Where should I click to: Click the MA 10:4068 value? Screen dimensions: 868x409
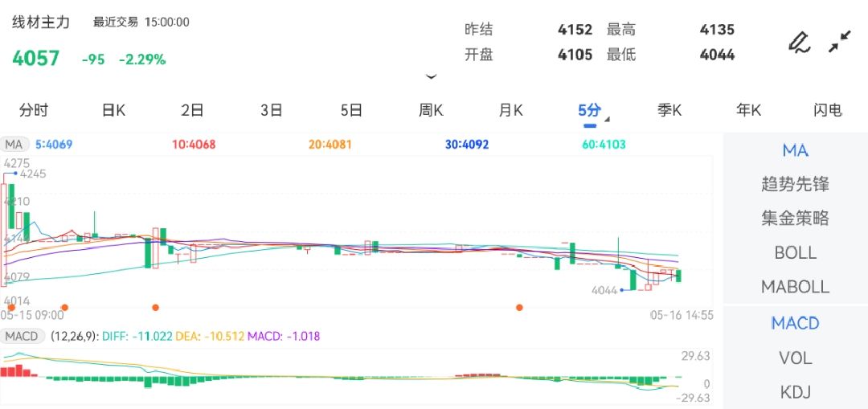pyautogui.click(x=194, y=145)
